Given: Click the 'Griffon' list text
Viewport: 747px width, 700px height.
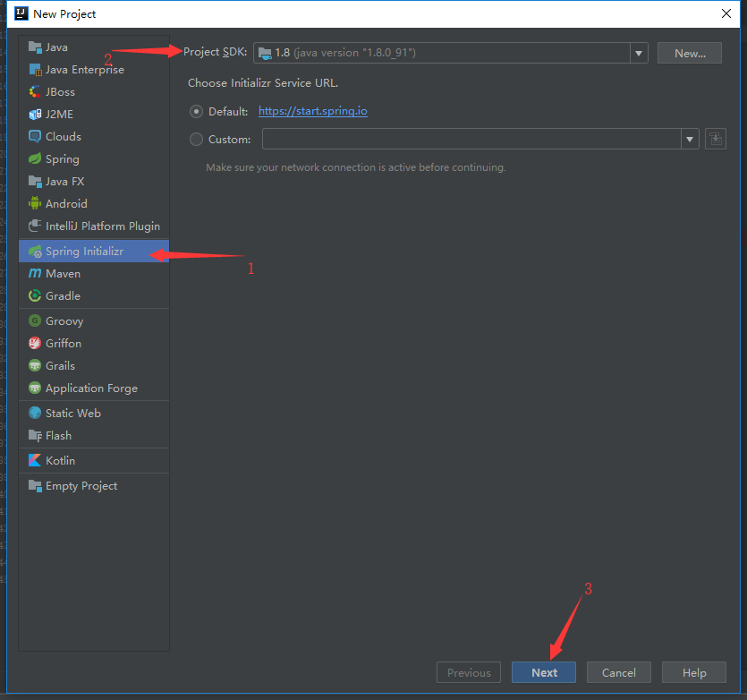Looking at the screenshot, I should tap(64, 344).
